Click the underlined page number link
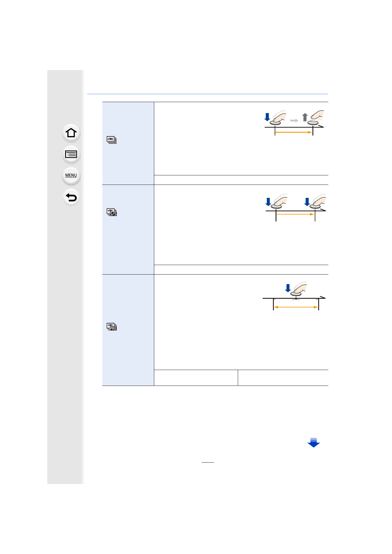This screenshot has width=392, height=554. (208, 460)
